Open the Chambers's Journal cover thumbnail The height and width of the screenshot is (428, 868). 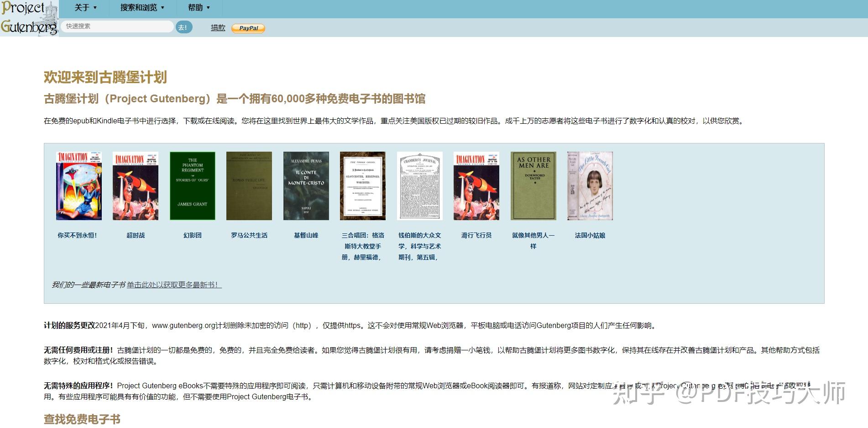(420, 186)
